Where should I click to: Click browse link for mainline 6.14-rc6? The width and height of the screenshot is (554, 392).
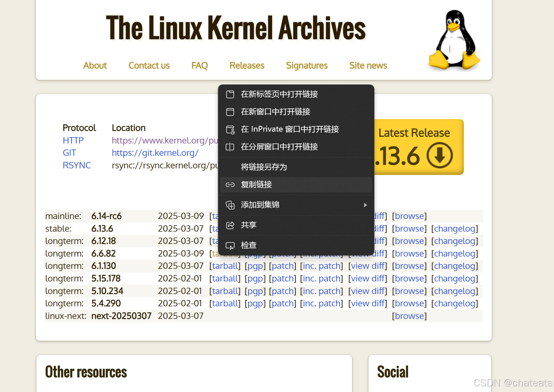coord(409,216)
